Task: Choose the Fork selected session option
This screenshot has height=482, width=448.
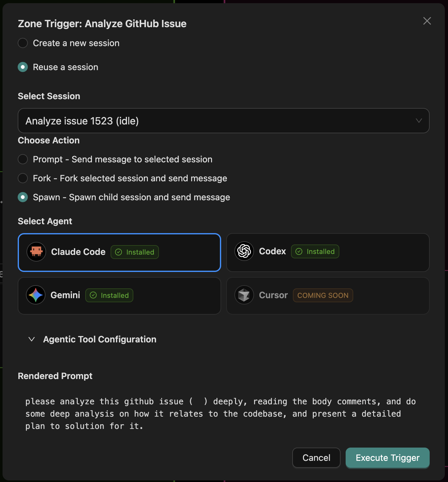Action: coord(23,178)
